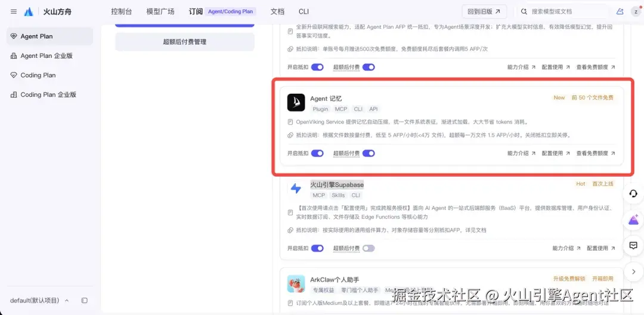Click the Agent/Coding Plan badge
Viewport: 644px width, 315px height.
click(230, 11)
